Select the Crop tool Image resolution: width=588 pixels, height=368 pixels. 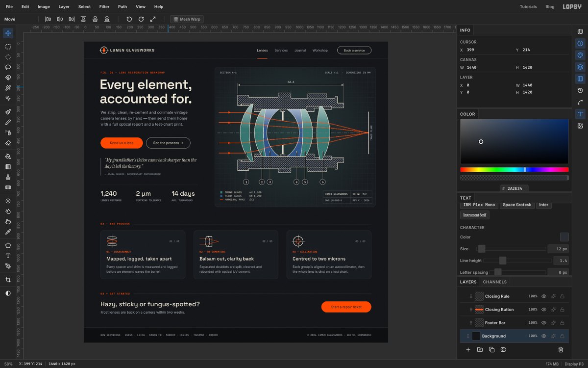pyautogui.click(x=8, y=280)
